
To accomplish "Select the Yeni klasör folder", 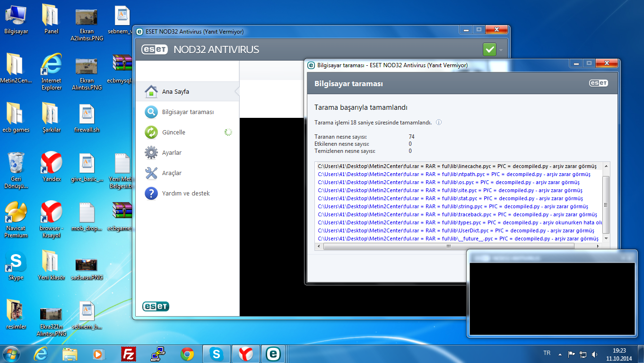I will tap(51, 265).
